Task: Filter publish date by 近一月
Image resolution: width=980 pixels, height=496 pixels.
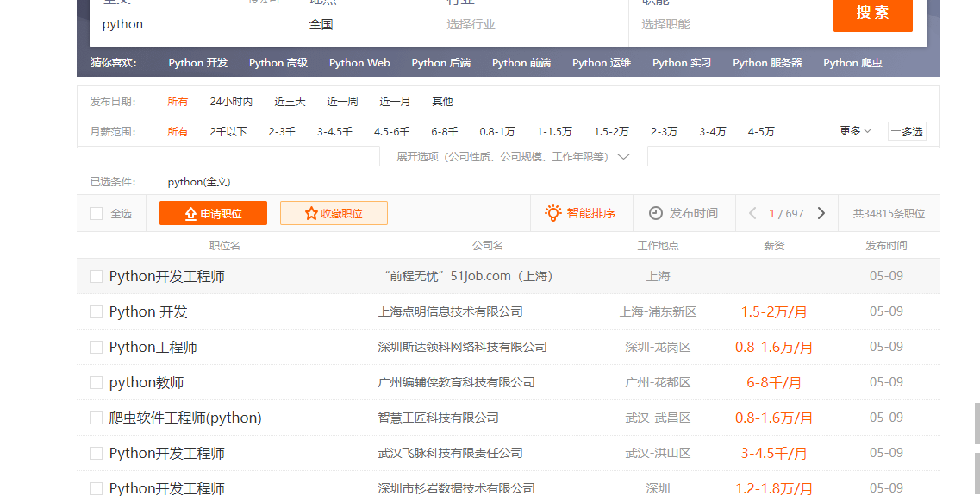Action: point(395,101)
